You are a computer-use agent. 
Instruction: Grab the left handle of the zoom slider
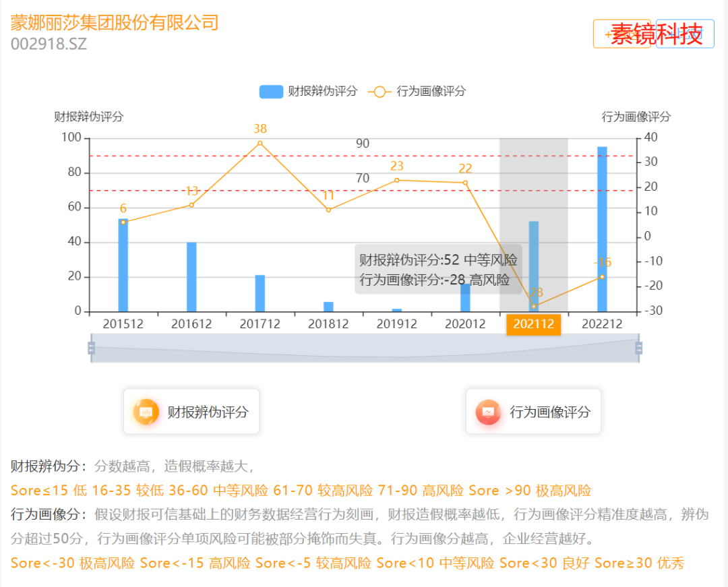(x=92, y=348)
